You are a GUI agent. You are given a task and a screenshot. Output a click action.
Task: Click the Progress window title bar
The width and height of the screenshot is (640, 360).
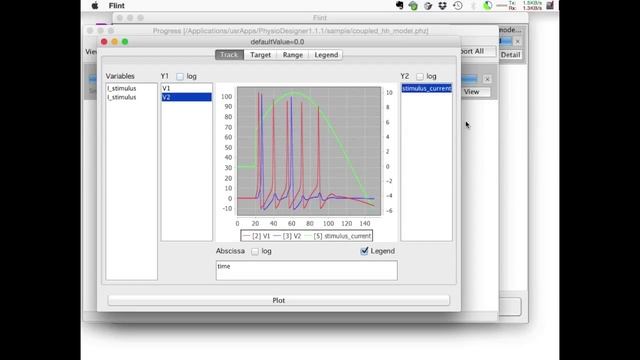291,31
